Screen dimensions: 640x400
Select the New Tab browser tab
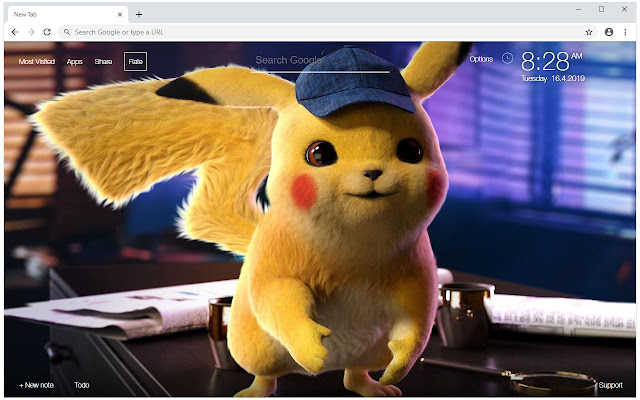pos(67,14)
